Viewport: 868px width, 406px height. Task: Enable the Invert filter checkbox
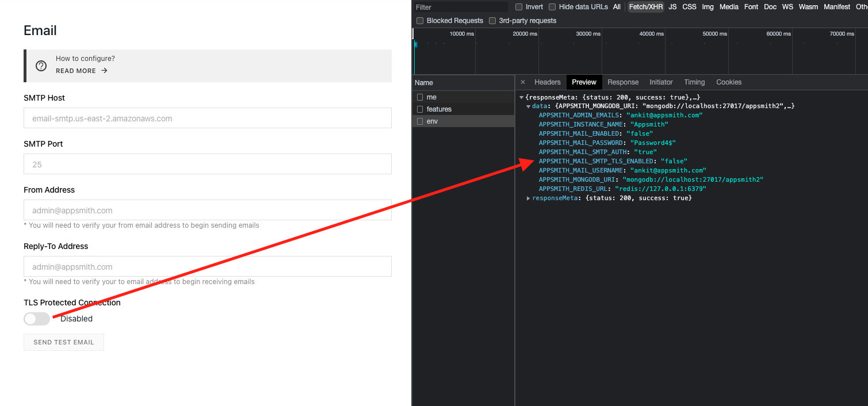pyautogui.click(x=519, y=7)
